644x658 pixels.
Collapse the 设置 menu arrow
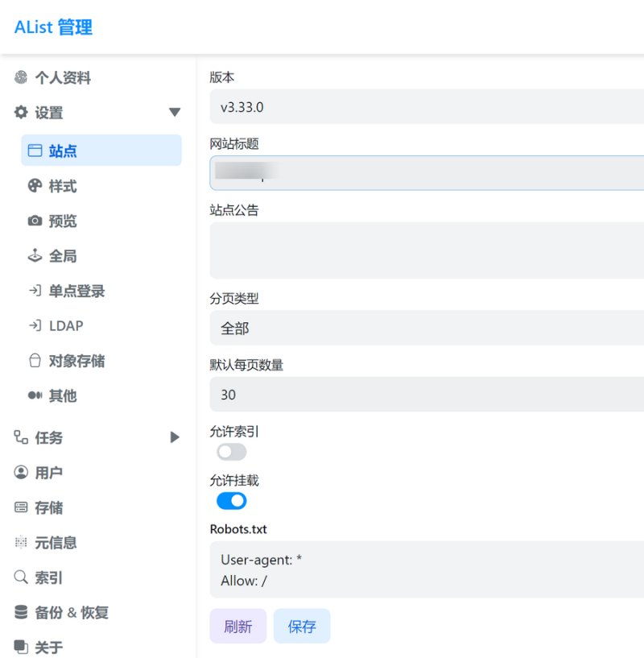coord(175,112)
